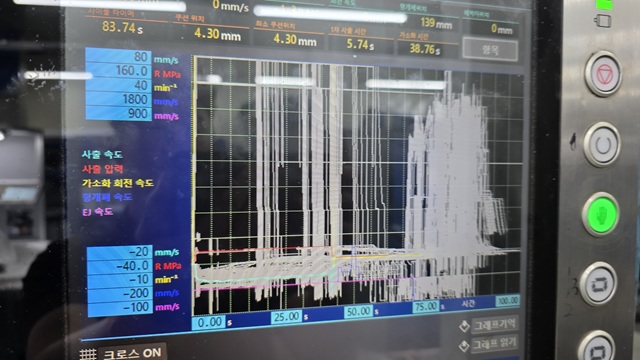Viewport: 640px width, 360px height.
Task: Push the square-frame hardware button below the green hand
Action: [598, 283]
